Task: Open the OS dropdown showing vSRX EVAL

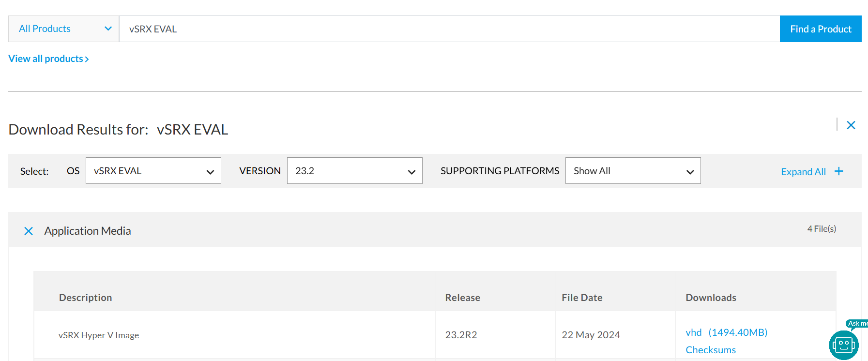Action: pos(153,171)
